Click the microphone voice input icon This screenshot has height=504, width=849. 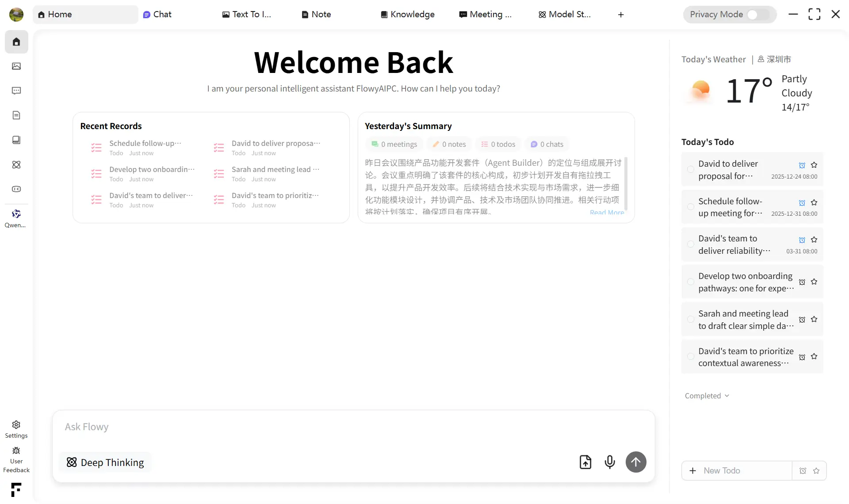[609, 462]
